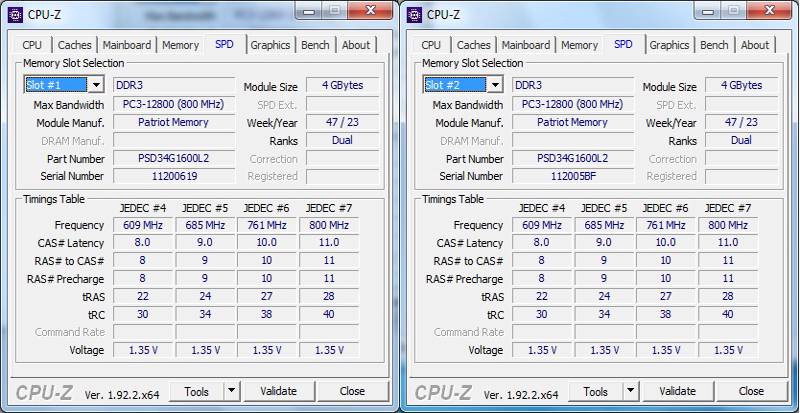This screenshot has height=413, width=800.
Task: Open the Mainboard tab in right window
Action: pyautogui.click(x=526, y=45)
